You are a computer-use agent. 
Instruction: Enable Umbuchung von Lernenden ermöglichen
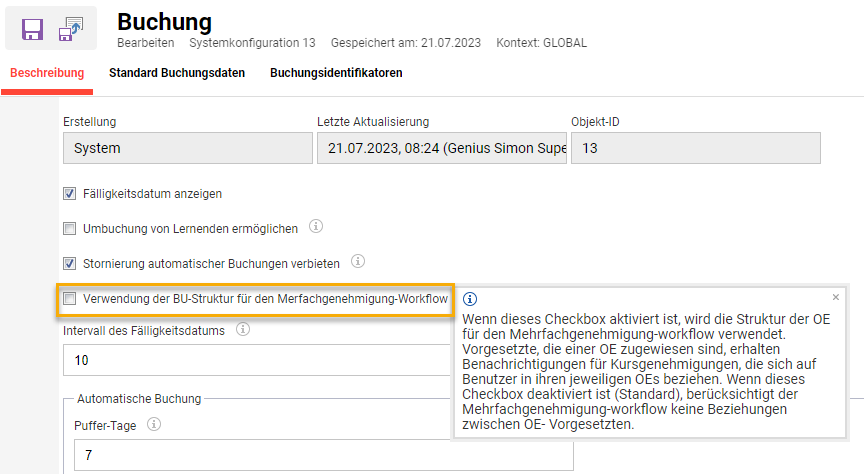70,229
